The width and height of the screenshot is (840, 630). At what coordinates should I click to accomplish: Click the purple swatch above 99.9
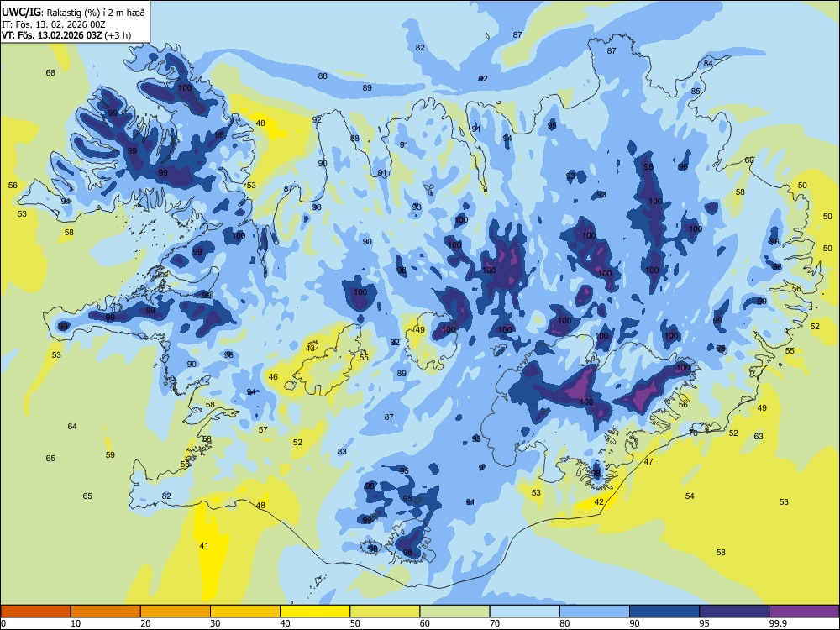[x=804, y=612]
